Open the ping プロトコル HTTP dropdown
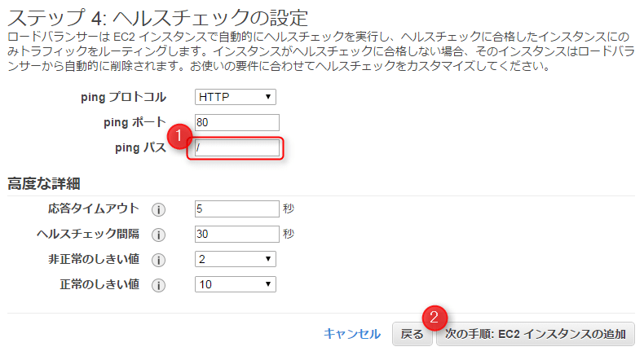Image resolution: width=644 pixels, height=360 pixels. [x=236, y=98]
